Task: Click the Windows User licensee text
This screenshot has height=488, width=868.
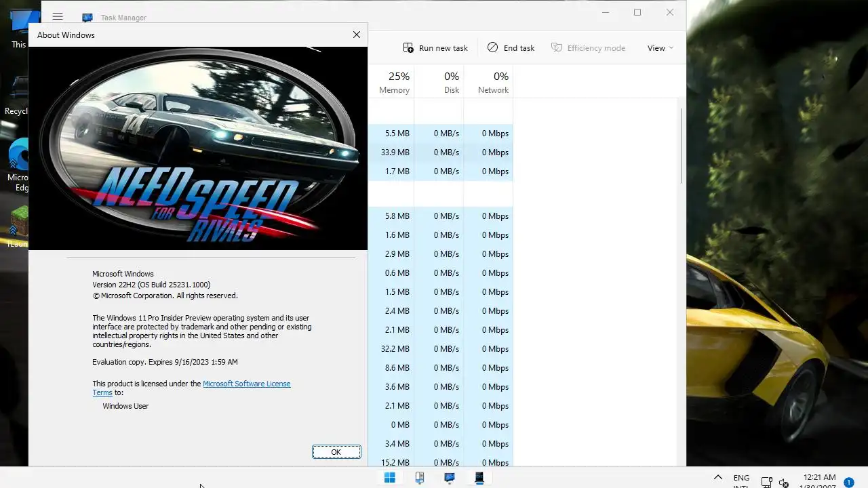Action: tap(125, 406)
